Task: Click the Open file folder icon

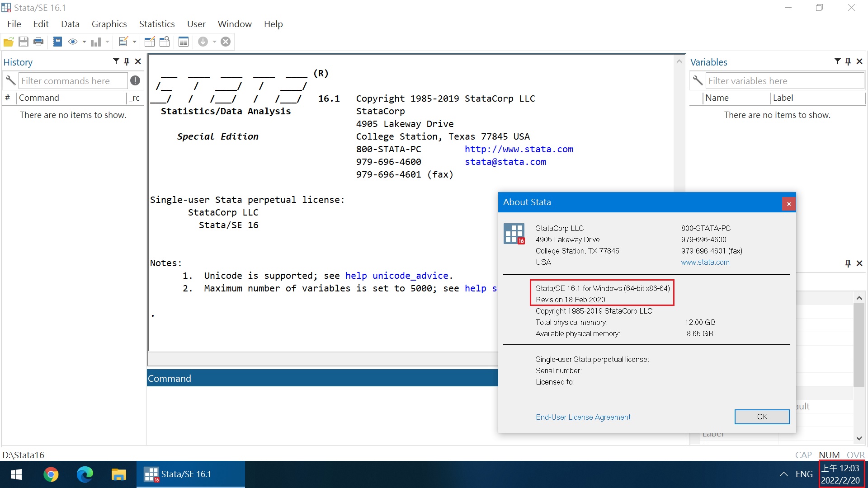Action: 9,42
